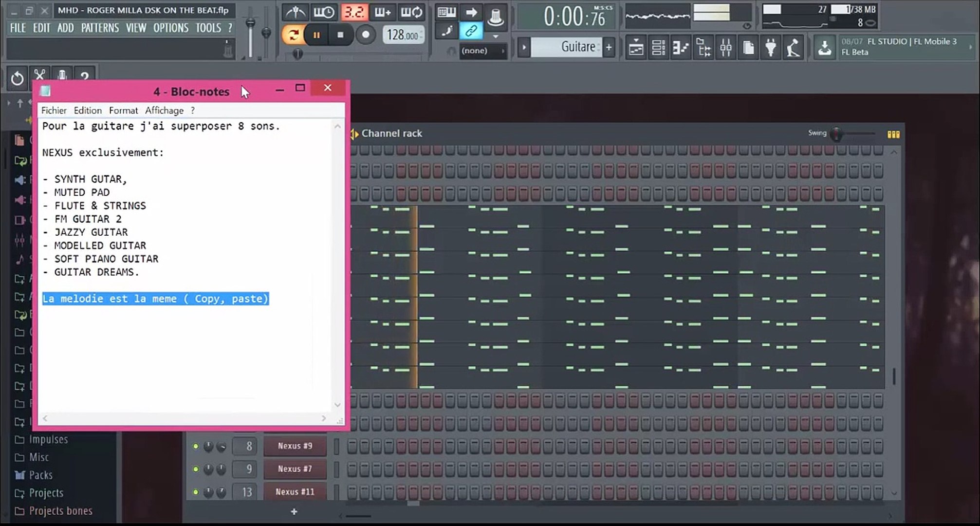
Task: Open the Channel rack menu arrow
Action: [354, 133]
